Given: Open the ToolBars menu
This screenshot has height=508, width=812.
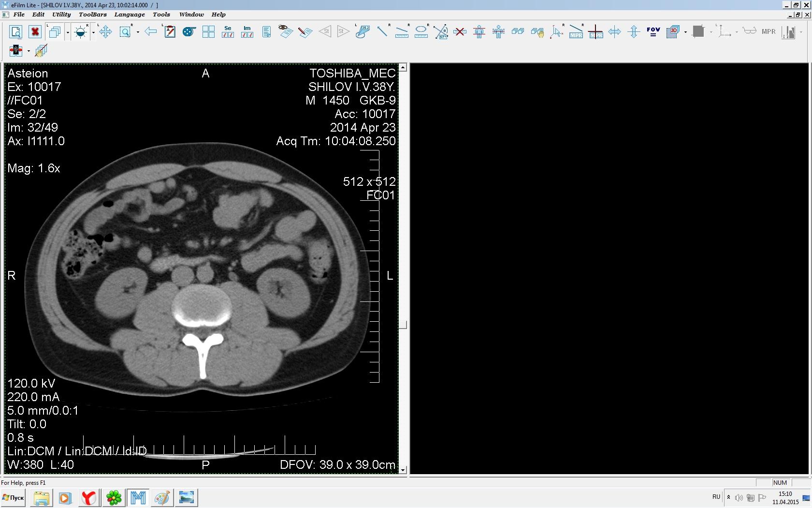Looking at the screenshot, I should 92,15.
